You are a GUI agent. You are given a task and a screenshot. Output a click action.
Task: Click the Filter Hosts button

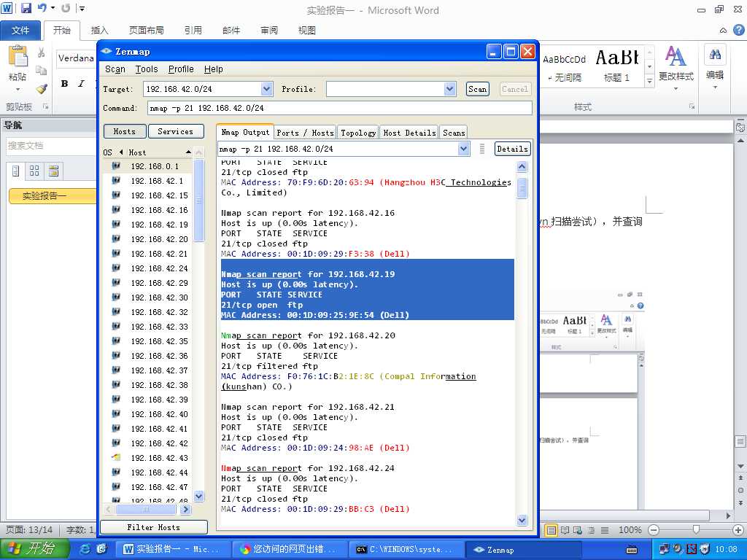pyautogui.click(x=153, y=527)
